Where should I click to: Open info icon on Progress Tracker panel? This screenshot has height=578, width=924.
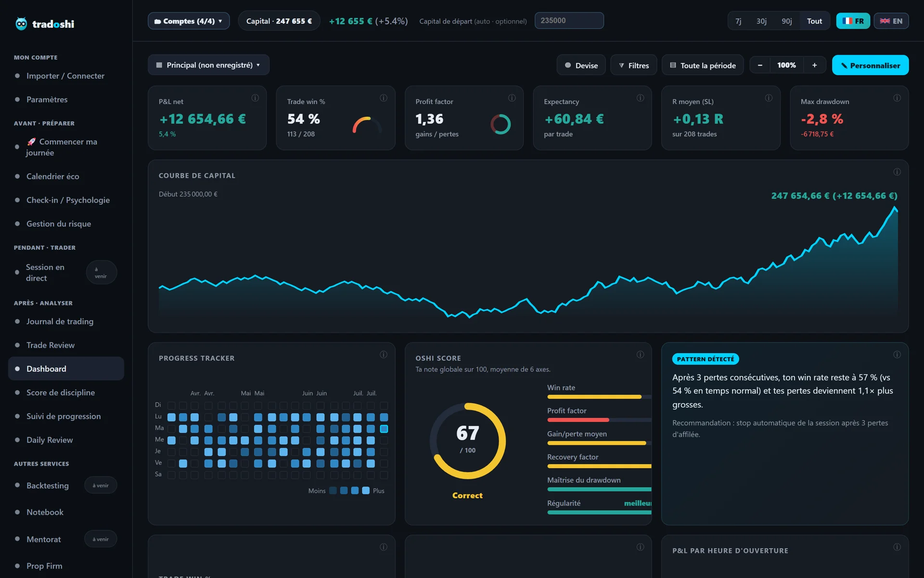pyautogui.click(x=384, y=355)
